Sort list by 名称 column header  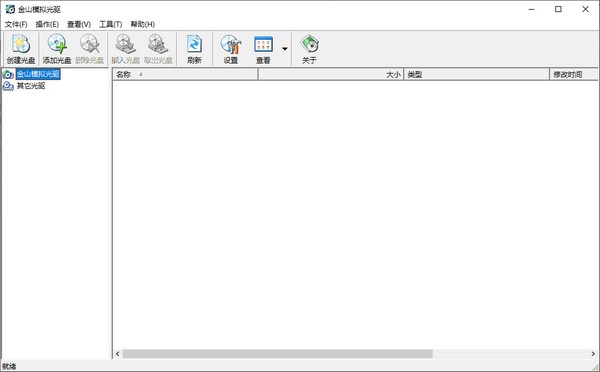coord(185,74)
